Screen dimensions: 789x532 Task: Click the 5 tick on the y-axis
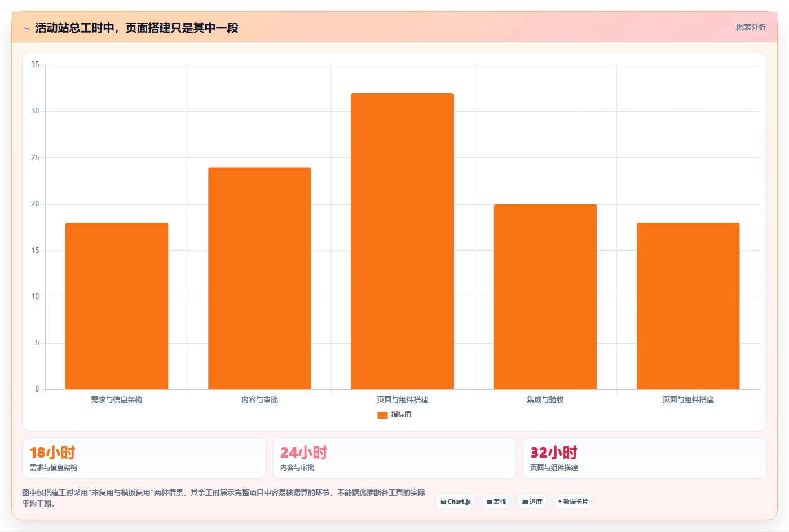[37, 342]
